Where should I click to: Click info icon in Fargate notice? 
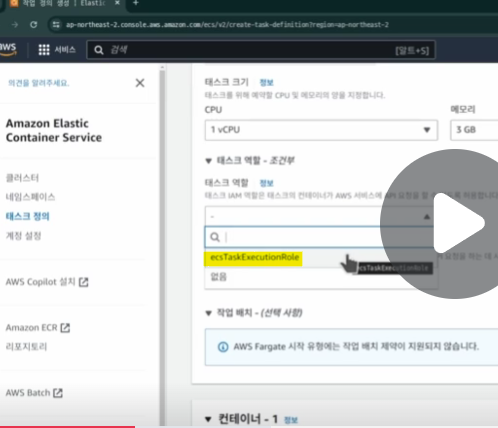click(223, 347)
